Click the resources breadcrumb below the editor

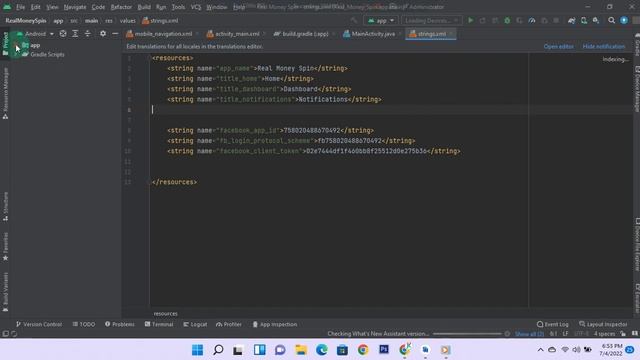click(165, 313)
